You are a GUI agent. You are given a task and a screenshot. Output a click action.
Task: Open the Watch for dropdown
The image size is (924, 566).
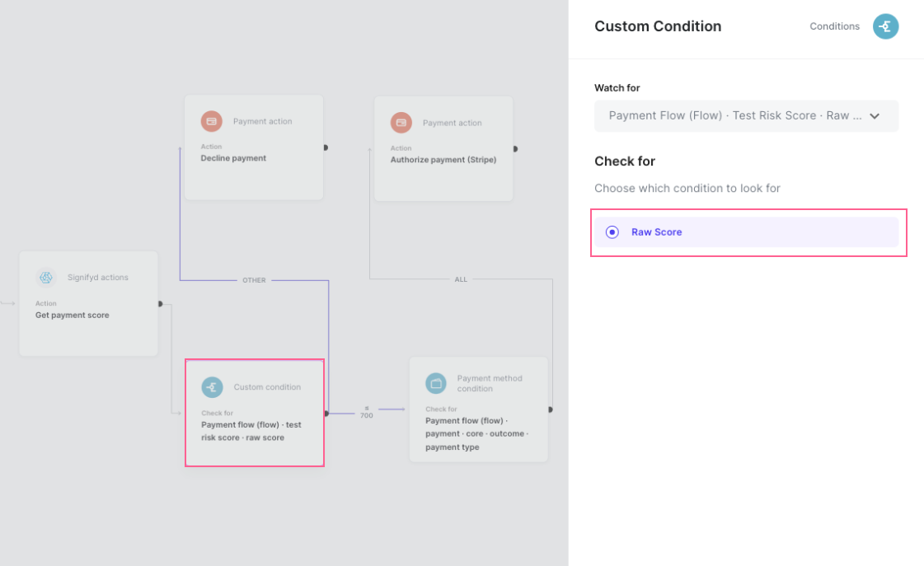tap(746, 115)
